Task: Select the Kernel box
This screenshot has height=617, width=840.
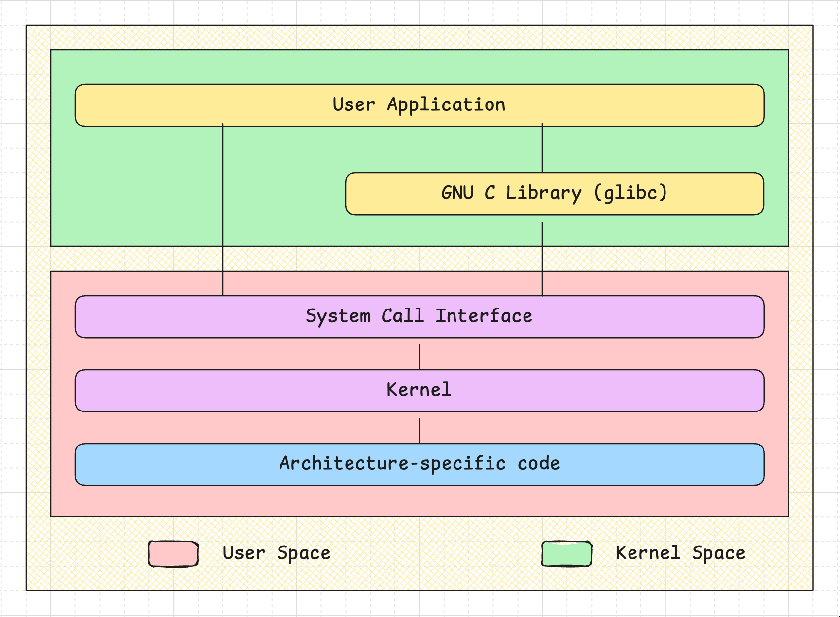Action: click(420, 390)
